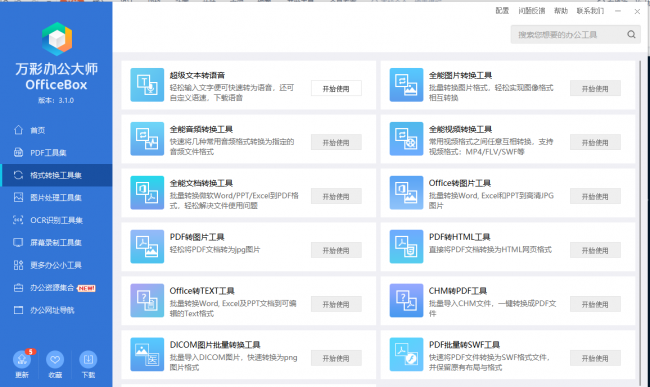Open 帮助 in the top bar
This screenshot has width=650, height=387.
561,11
